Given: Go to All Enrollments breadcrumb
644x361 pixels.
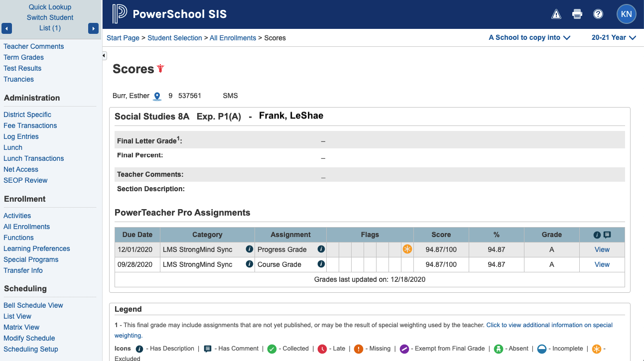Looking at the screenshot, I should click(x=233, y=38).
